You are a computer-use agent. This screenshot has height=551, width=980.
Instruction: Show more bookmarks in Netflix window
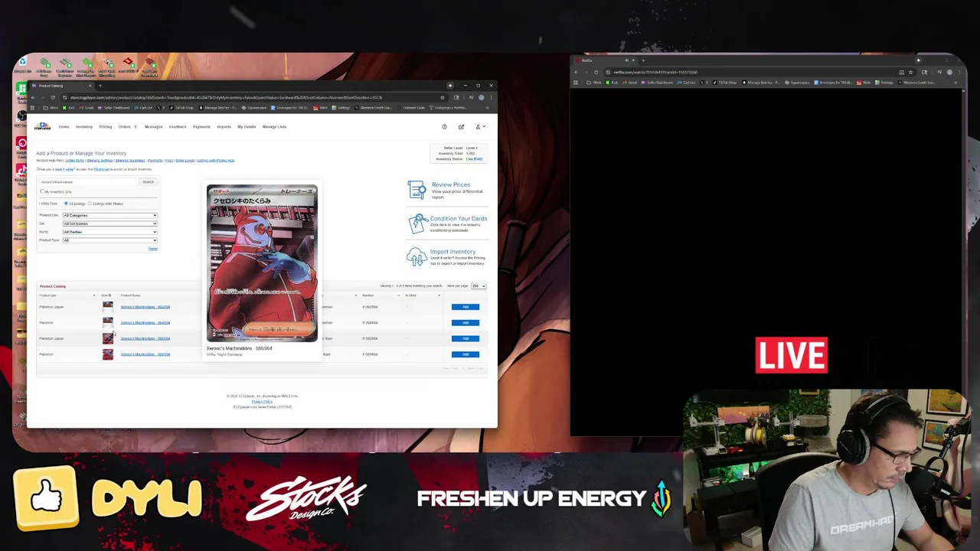coord(956,82)
